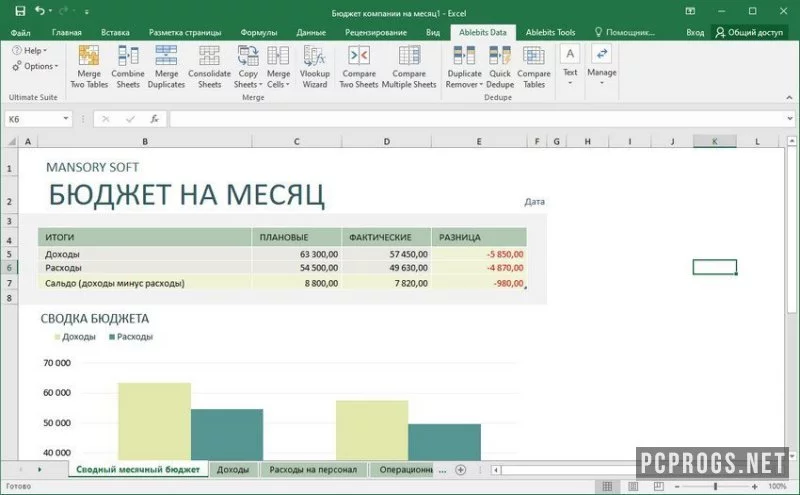Click the Вход sign-in button

(x=695, y=32)
